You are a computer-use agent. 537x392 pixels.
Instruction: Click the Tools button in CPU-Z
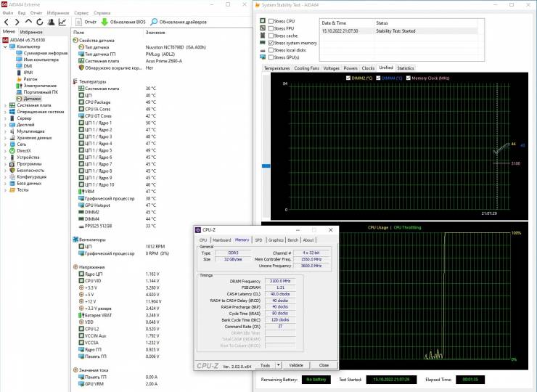[x=265, y=365]
